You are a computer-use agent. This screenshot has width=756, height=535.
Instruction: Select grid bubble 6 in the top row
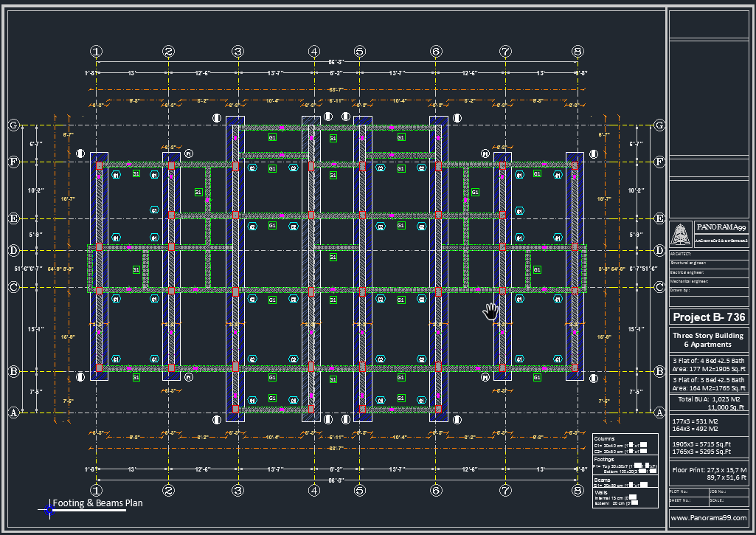[436, 51]
